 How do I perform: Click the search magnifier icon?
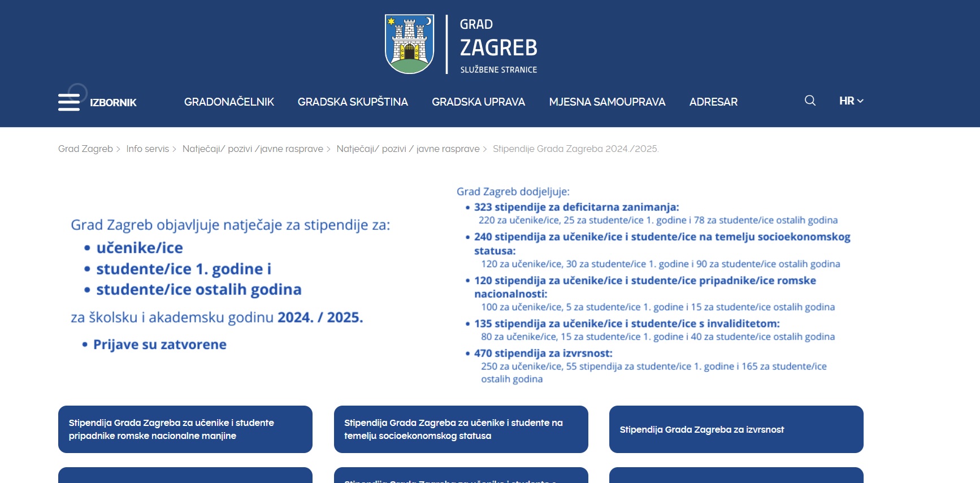click(x=810, y=101)
